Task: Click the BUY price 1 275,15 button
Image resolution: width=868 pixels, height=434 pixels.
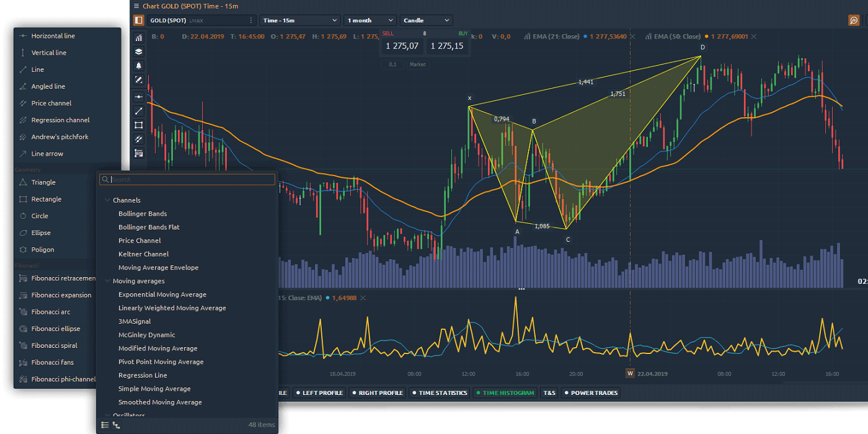Action: pyautogui.click(x=446, y=46)
